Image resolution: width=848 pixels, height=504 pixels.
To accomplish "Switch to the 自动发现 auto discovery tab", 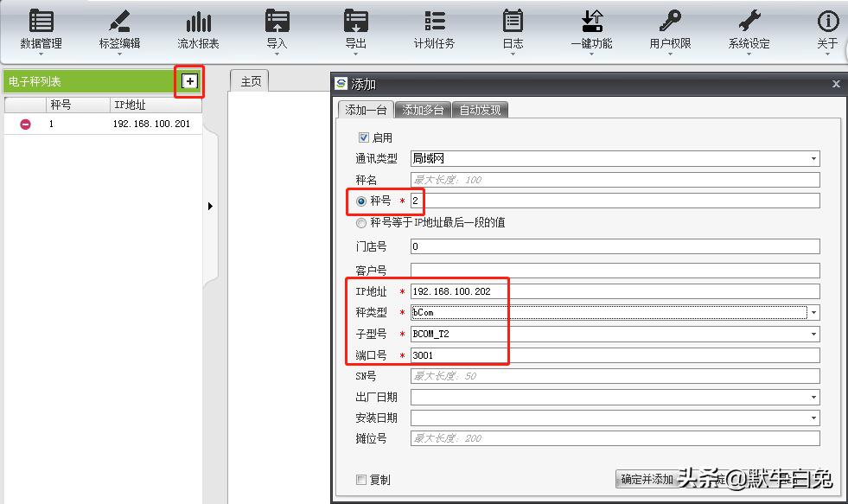I will pos(481,109).
